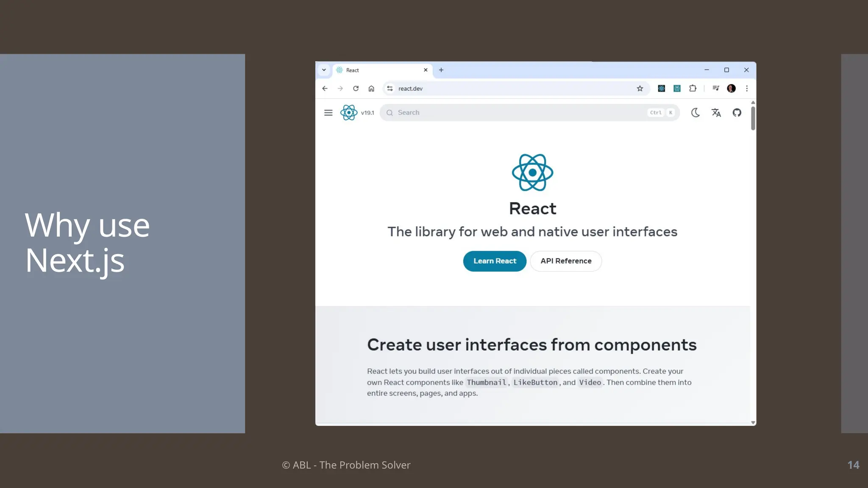Open the v19.1 version link
The width and height of the screenshot is (868, 488).
(367, 113)
